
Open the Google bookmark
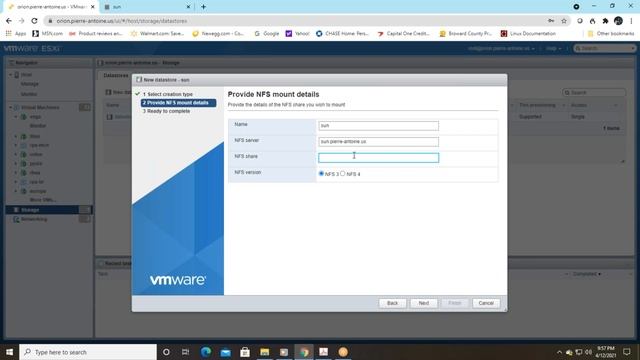click(x=267, y=33)
